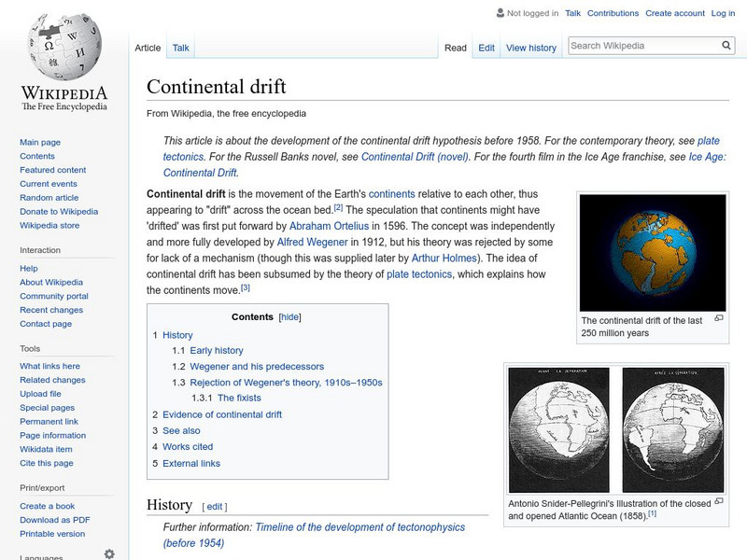Open Wikidata item
This screenshot has width=747, height=560.
(46, 449)
